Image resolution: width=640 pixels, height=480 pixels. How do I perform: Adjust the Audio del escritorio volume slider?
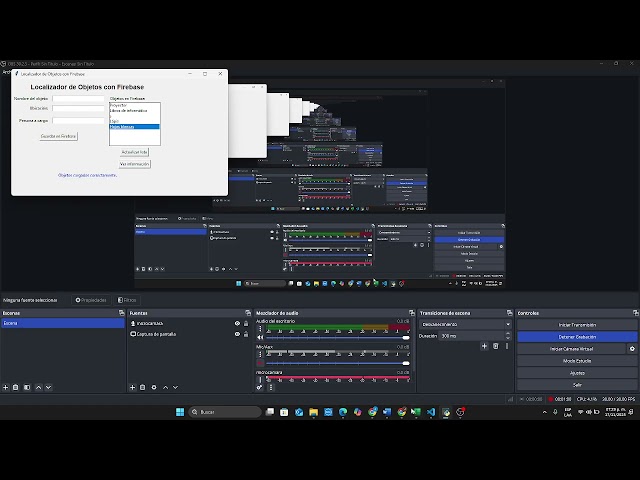(x=338, y=338)
